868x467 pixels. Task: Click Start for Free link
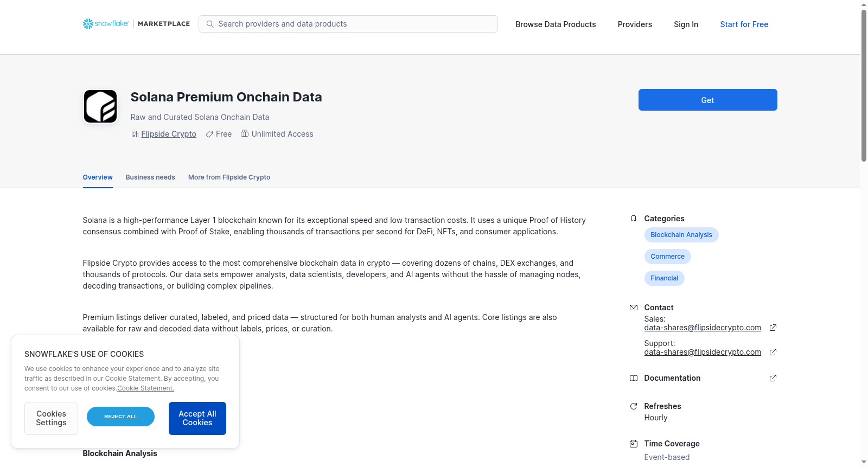pos(744,24)
